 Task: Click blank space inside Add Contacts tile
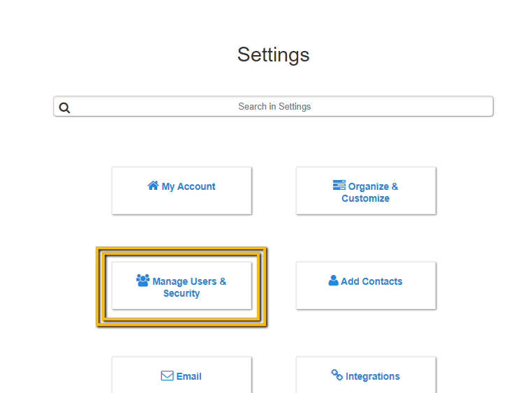(x=366, y=299)
